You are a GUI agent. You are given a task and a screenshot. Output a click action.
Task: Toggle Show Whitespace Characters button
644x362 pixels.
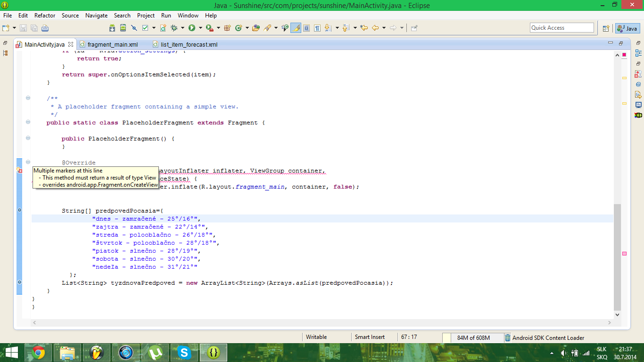click(x=318, y=28)
